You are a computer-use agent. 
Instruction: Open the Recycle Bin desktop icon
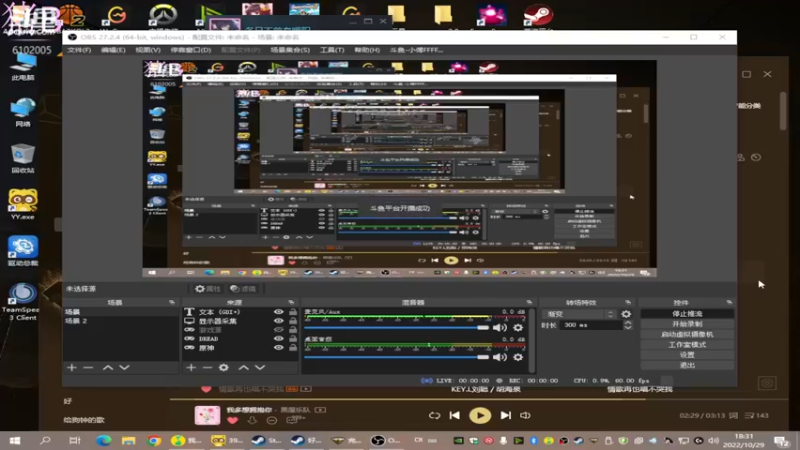[22, 159]
